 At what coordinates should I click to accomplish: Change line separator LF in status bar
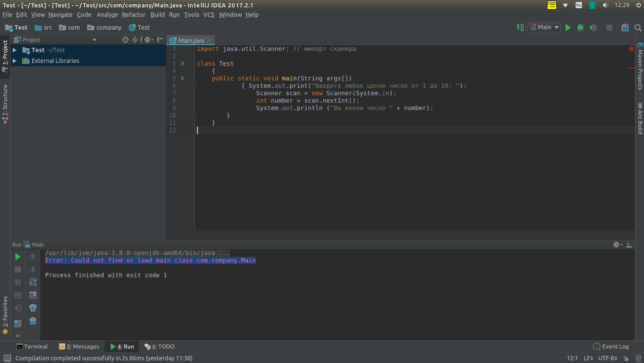[x=588, y=358]
